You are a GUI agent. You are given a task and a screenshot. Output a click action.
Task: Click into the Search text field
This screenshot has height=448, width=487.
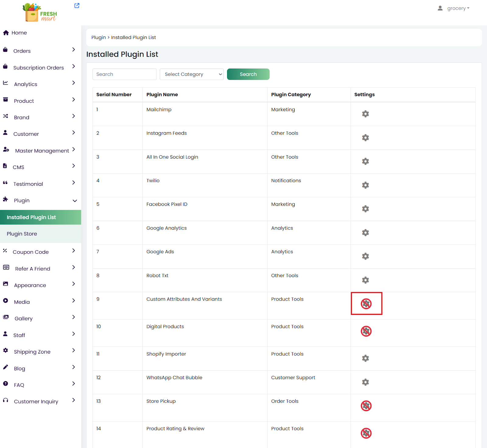124,74
